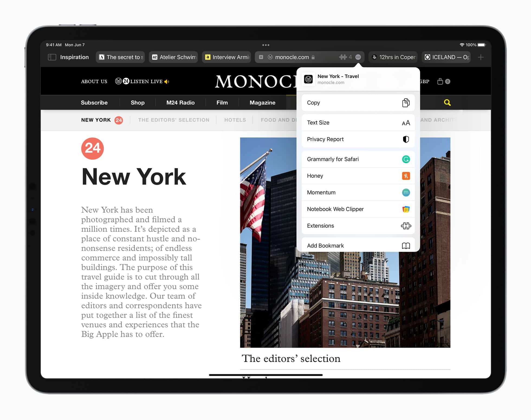
Task: Select Text Size option in menu
Action: pyautogui.click(x=358, y=123)
